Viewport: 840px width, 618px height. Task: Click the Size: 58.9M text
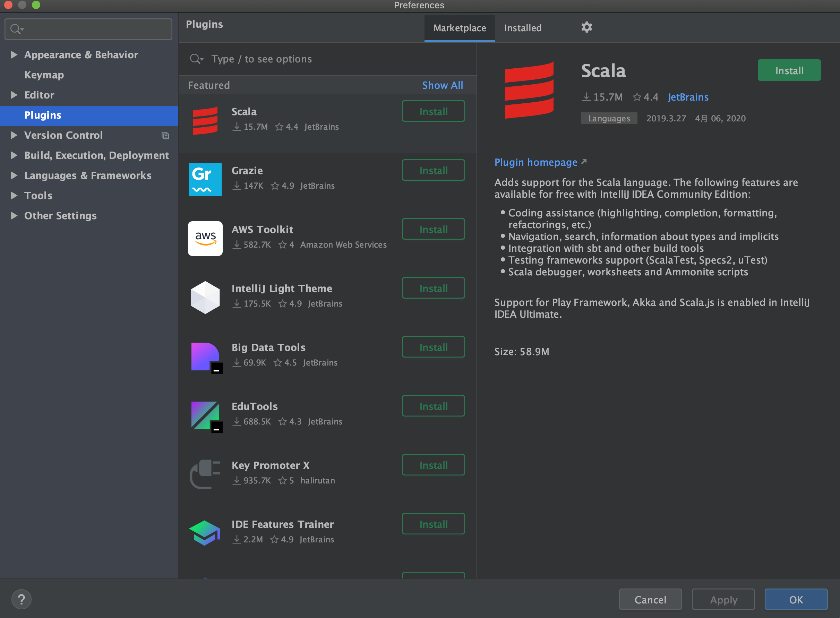point(522,352)
